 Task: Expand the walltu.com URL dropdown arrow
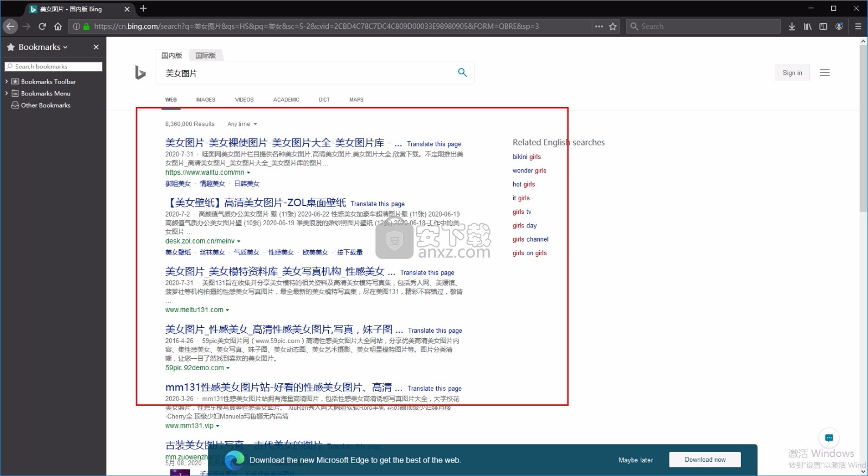[x=248, y=173]
